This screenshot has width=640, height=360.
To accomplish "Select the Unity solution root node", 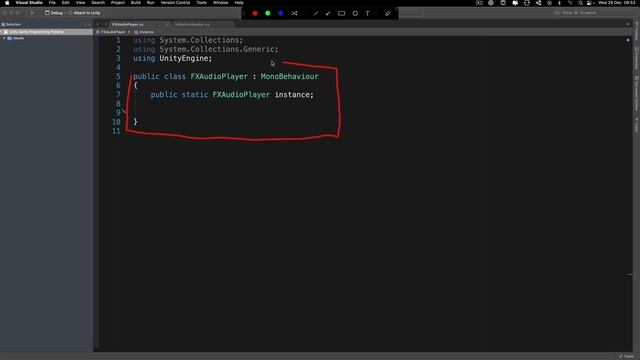I will coord(47,32).
